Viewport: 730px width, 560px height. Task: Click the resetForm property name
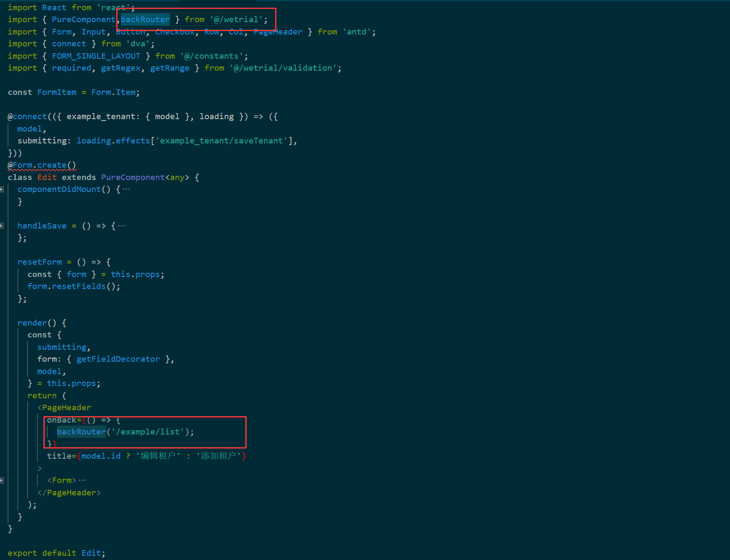(x=40, y=262)
